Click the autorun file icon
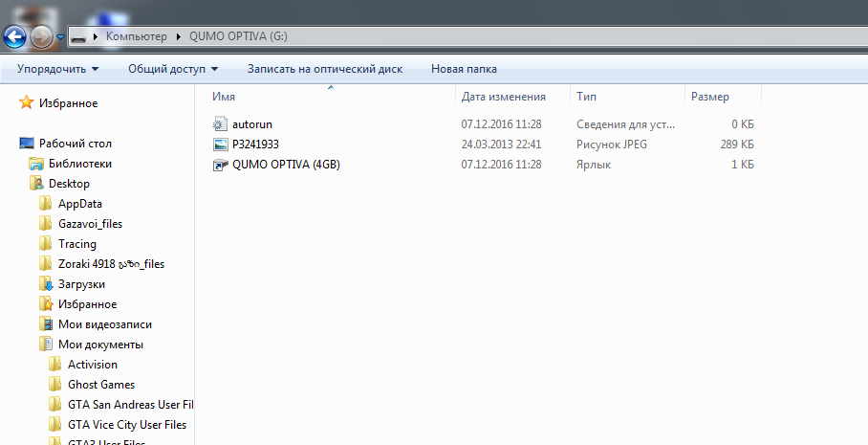The image size is (868, 445). click(x=221, y=124)
